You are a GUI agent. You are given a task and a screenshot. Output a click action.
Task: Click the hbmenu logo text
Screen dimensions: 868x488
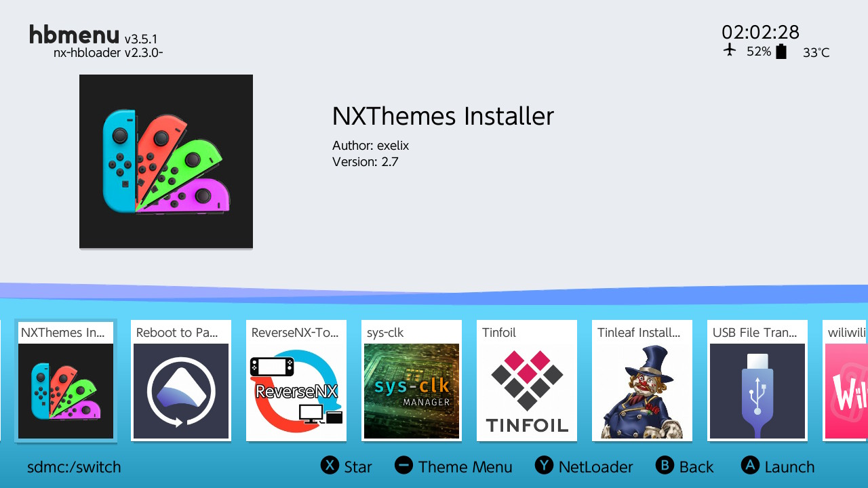[x=74, y=34]
